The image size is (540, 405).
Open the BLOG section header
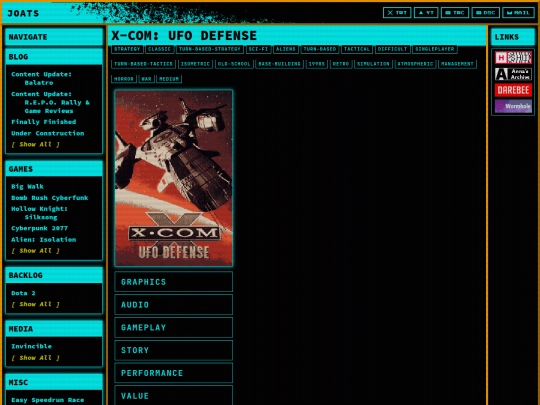54,57
